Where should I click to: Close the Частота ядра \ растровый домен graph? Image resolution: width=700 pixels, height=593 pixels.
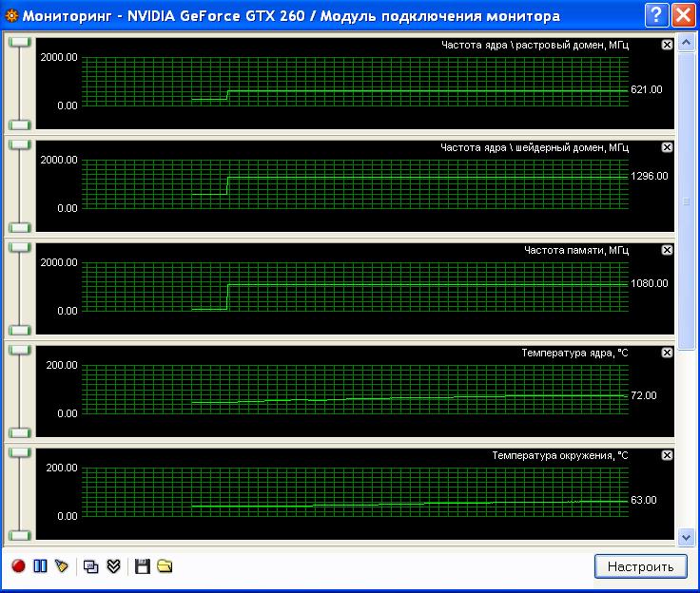pyautogui.click(x=667, y=45)
